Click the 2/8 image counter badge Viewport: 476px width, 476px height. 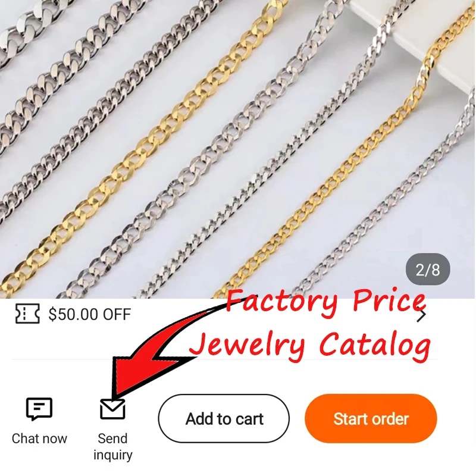428,270
